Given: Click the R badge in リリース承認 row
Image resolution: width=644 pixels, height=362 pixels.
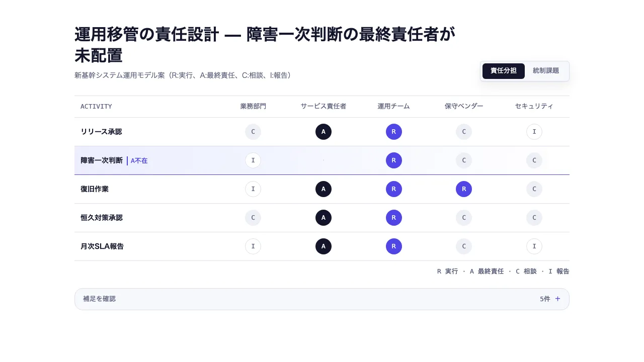Looking at the screenshot, I should pos(394,132).
